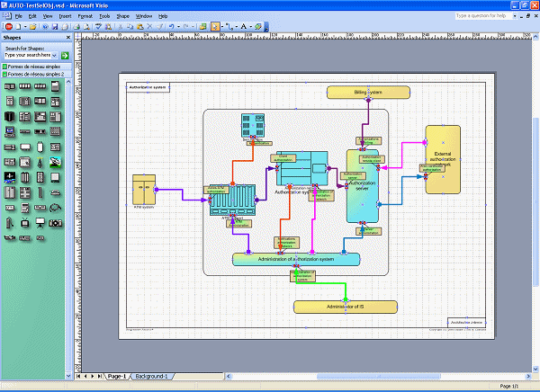Expand the Undo history dropdown arrow
The image size is (540, 392).
(x=178, y=26)
